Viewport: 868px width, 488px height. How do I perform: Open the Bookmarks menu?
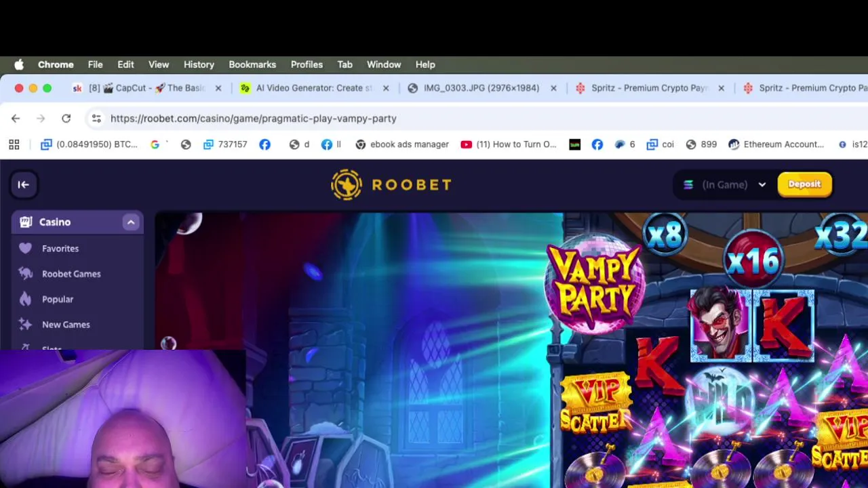tap(252, 64)
